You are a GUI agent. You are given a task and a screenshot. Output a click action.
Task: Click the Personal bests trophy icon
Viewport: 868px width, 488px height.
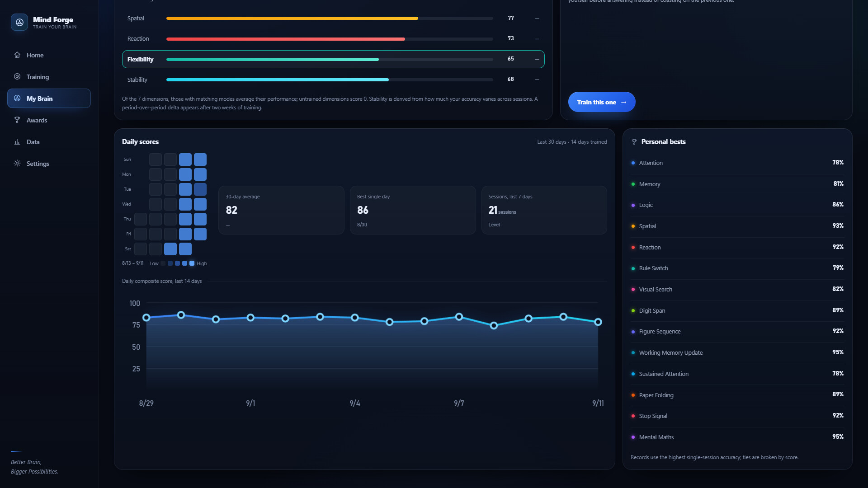(634, 142)
